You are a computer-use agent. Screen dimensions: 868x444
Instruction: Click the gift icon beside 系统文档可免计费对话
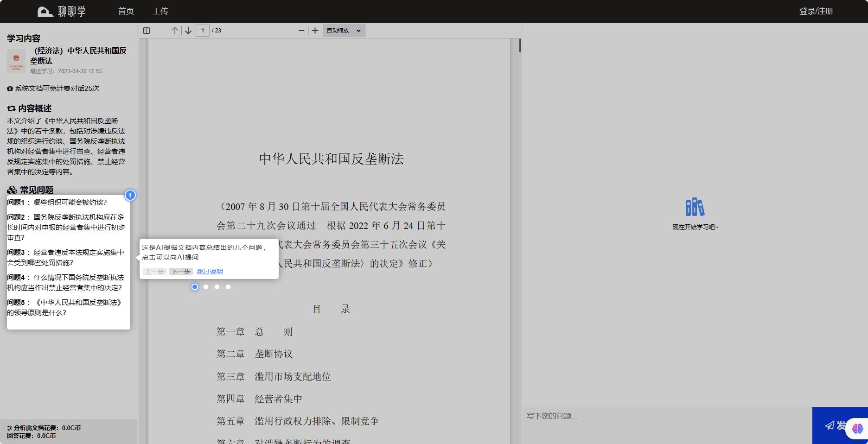click(9, 88)
